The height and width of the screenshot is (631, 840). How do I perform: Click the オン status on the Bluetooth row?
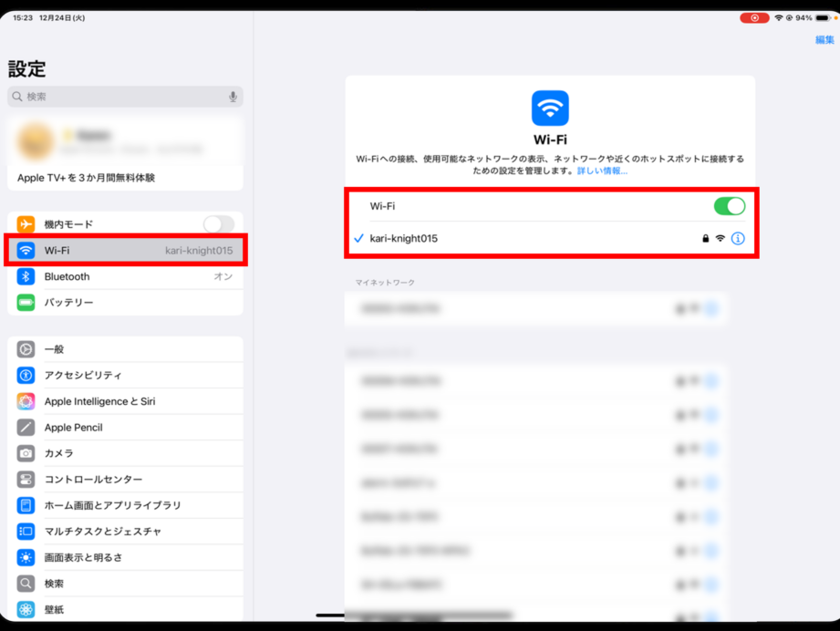point(223,276)
